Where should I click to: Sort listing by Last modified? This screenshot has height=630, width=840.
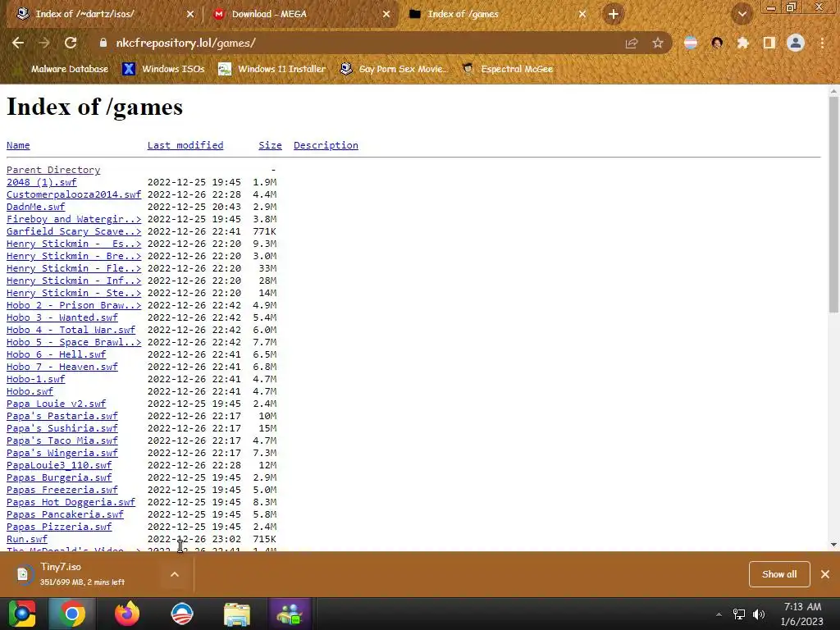click(x=185, y=145)
